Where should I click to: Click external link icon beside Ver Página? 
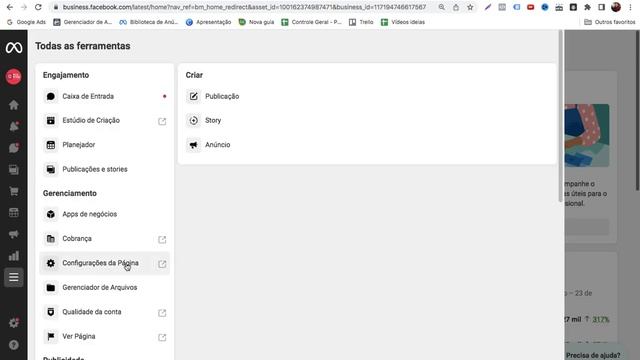pos(162,338)
